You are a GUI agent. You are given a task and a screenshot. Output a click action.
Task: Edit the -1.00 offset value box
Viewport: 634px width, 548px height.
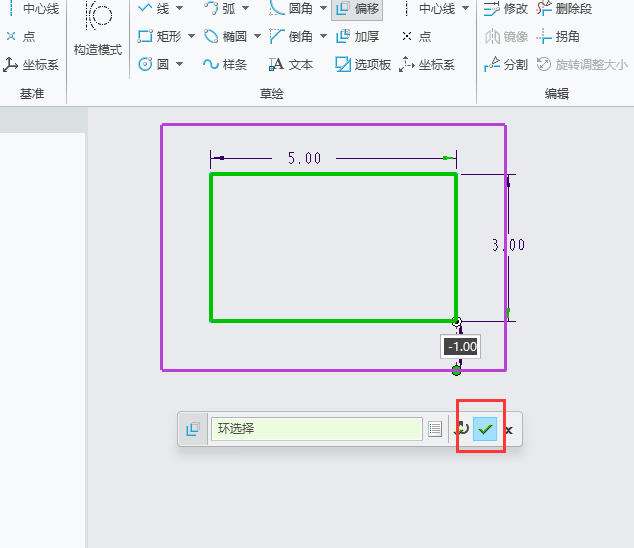461,347
